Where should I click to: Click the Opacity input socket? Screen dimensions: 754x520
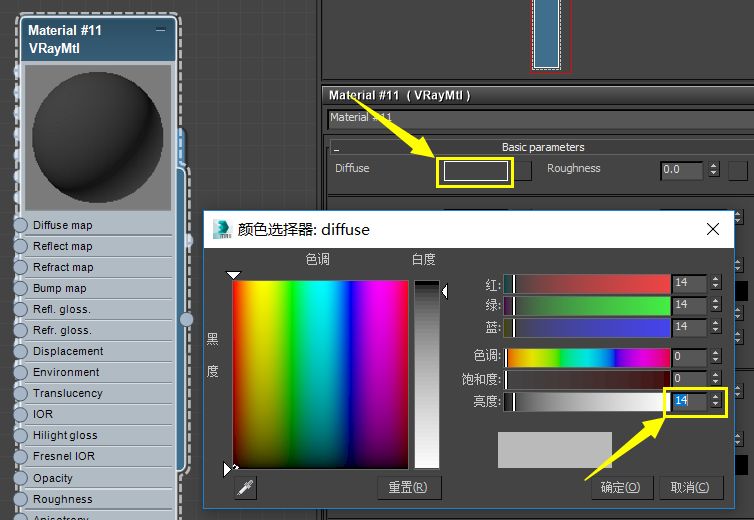(x=20, y=478)
